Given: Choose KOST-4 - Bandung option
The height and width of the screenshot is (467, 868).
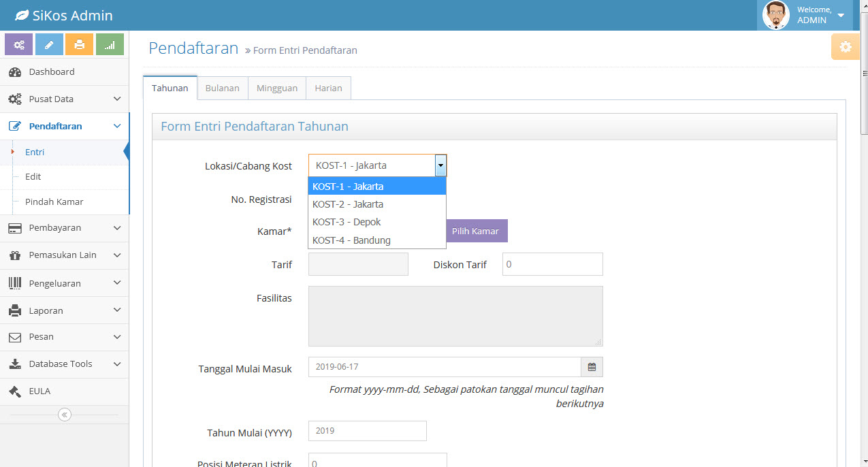Looking at the screenshot, I should tap(377, 240).
